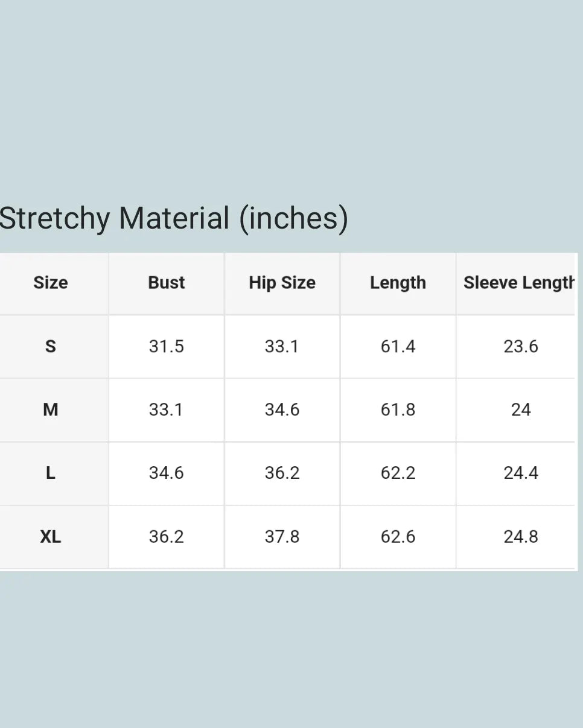Viewport: 583px width, 728px height.
Task: Click the Bust column header
Action: point(167,283)
